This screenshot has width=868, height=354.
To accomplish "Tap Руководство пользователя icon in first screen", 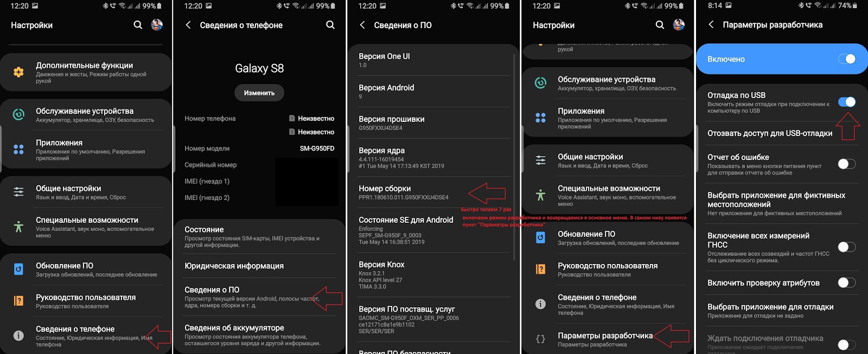I will tap(18, 301).
